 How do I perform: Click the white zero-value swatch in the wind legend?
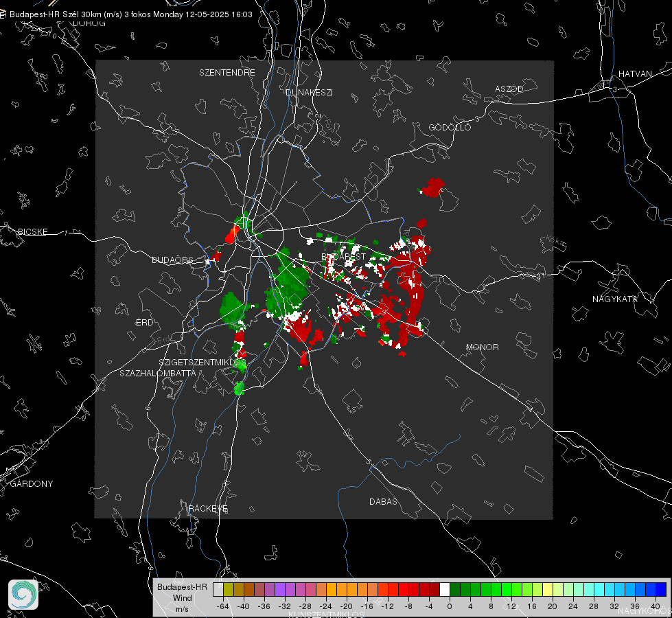click(x=445, y=590)
